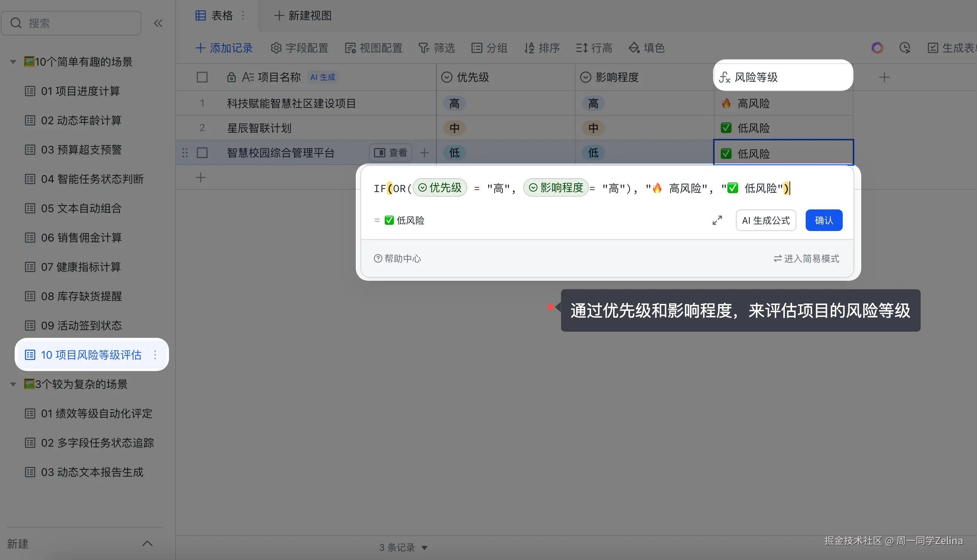
Task: Click 添加记录 to add a record
Action: pos(224,48)
